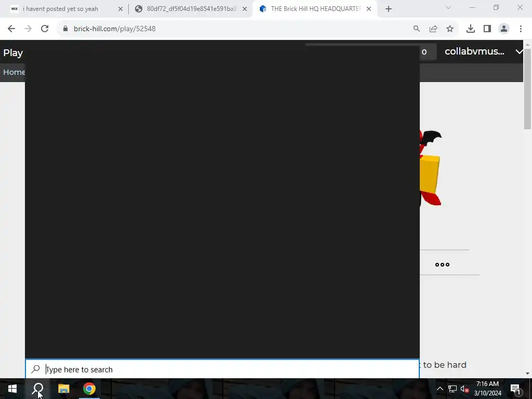Screen dimensions: 532x399
Task: Go to Home in Brick Hill subnav
Action: pyautogui.click(x=14, y=72)
